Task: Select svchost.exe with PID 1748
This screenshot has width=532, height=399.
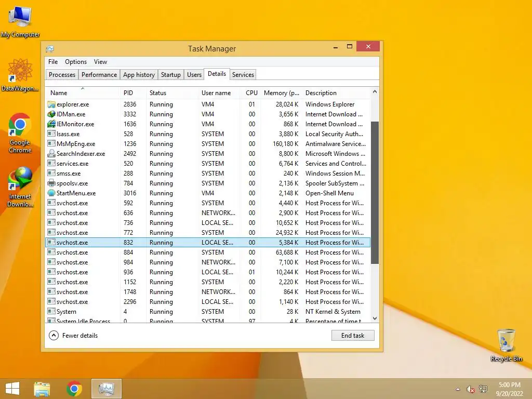Action: click(208, 292)
